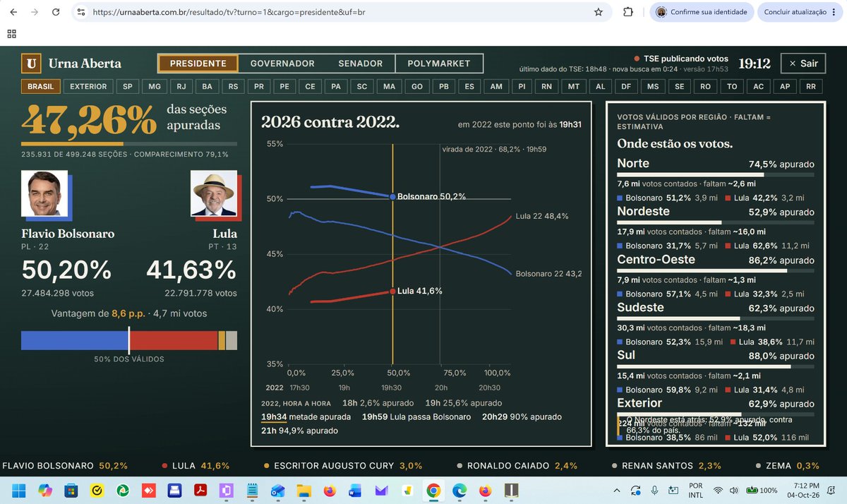Viewport: 847px width, 504px height.
Task: Open the yellow Norton check icon
Action: tap(97, 490)
